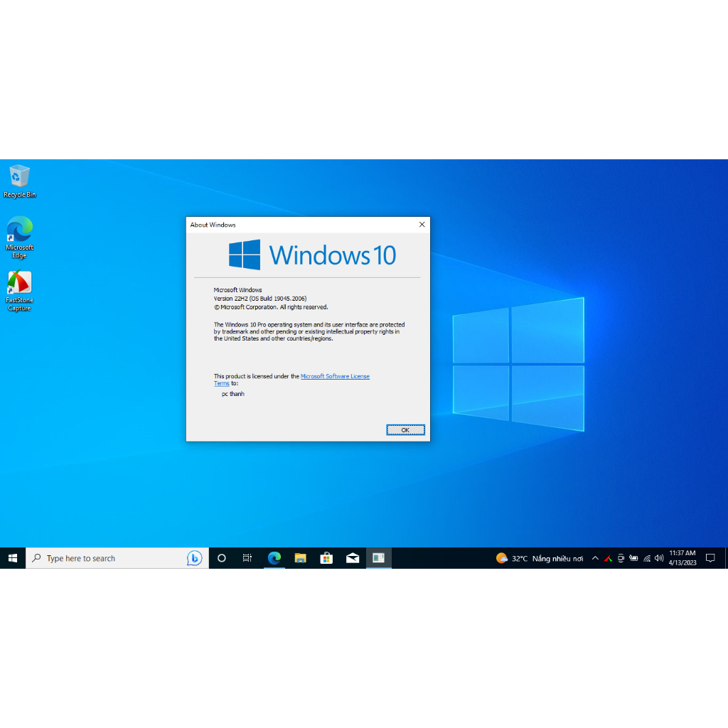Click the OK button in About Windows
This screenshot has width=728, height=728.
[405, 429]
